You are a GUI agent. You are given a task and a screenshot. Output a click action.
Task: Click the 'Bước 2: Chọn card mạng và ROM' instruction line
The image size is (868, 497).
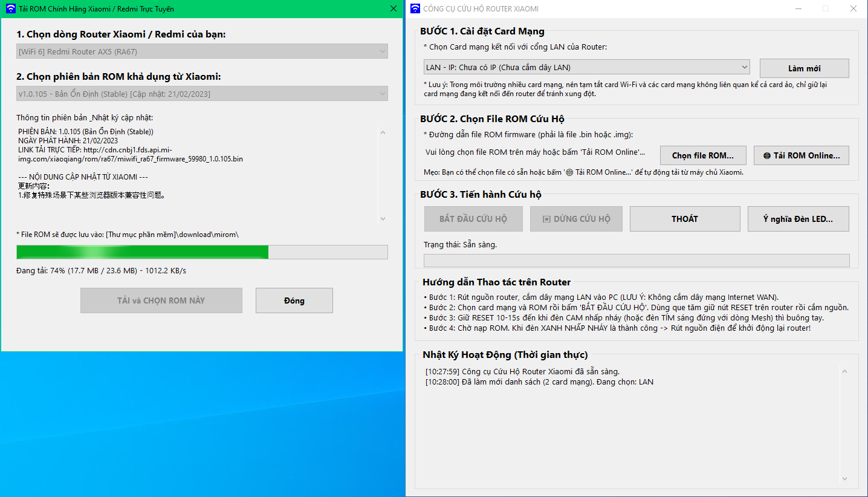636,307
